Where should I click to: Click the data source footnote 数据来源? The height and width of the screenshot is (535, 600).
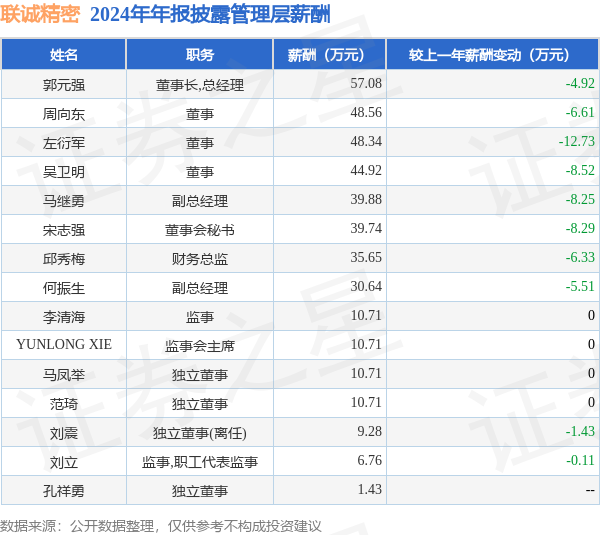point(160,526)
